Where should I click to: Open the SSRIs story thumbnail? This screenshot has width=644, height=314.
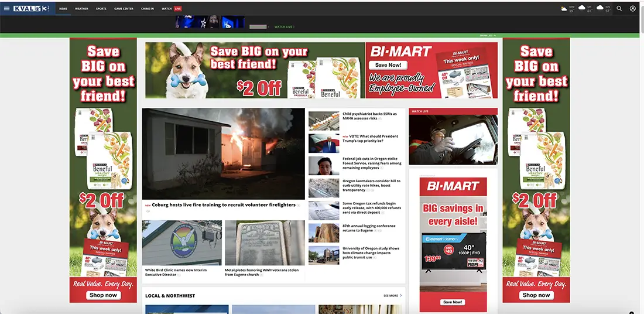point(324,121)
